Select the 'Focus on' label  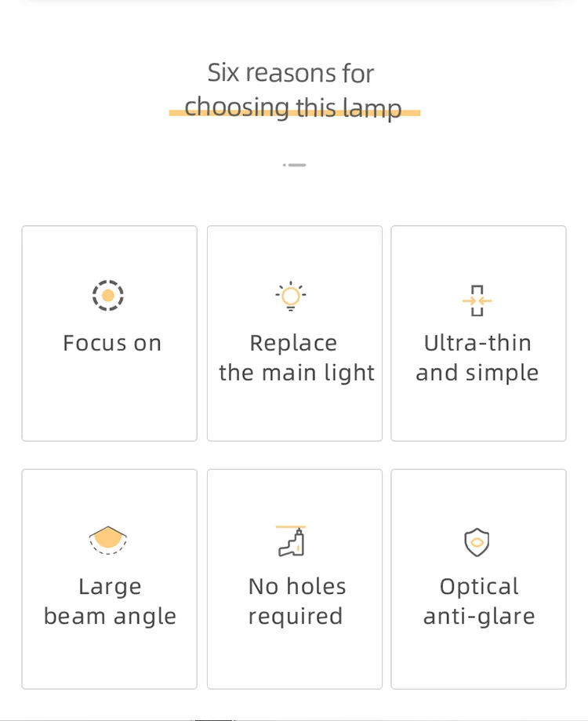click(112, 343)
